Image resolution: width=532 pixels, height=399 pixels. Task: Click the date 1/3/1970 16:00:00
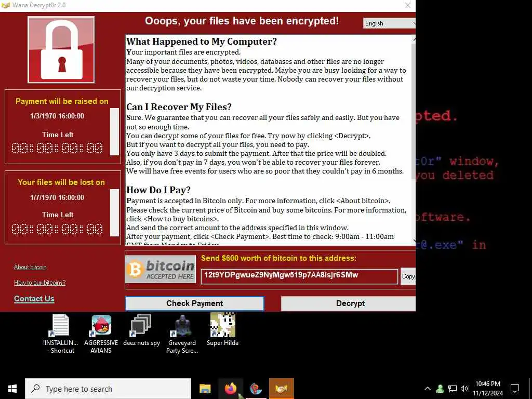click(x=57, y=116)
